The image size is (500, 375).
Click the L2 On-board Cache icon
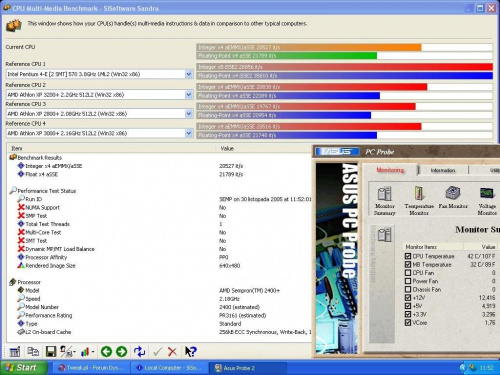(x=21, y=332)
